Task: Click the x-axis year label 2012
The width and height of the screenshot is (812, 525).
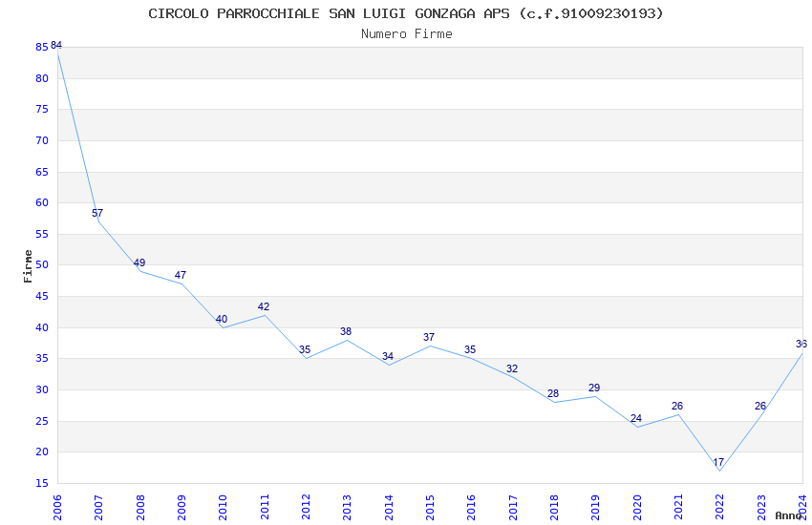Action: point(306,508)
